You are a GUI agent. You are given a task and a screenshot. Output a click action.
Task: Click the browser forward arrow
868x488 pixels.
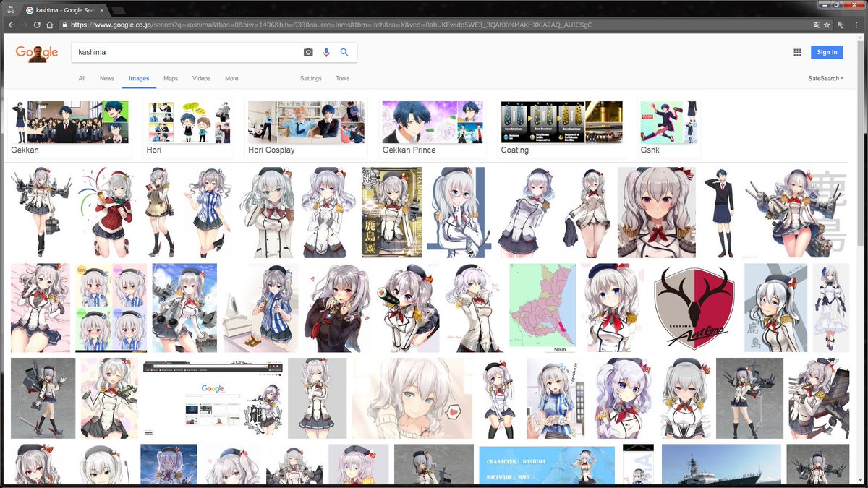24,25
